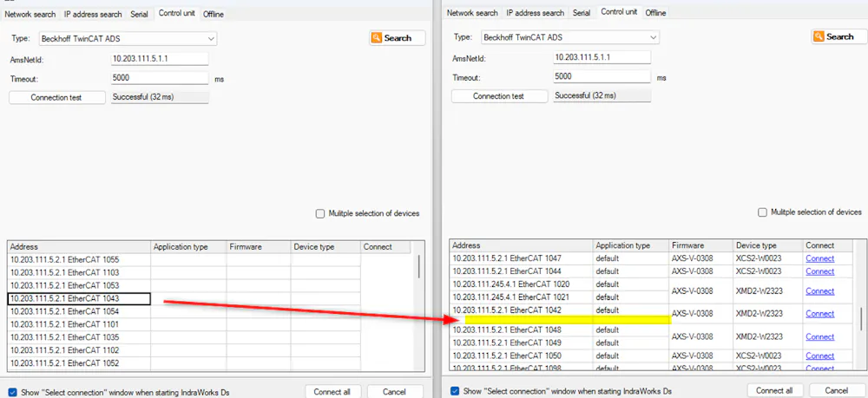Click the AmsNetId field in left window
Viewport: 868px width, 398px height.
click(x=160, y=59)
